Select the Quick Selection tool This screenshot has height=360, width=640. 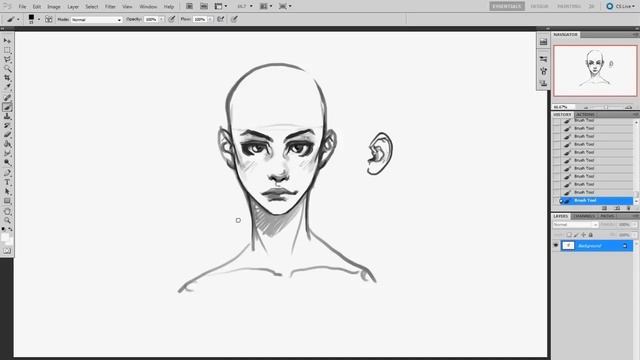tap(7, 69)
